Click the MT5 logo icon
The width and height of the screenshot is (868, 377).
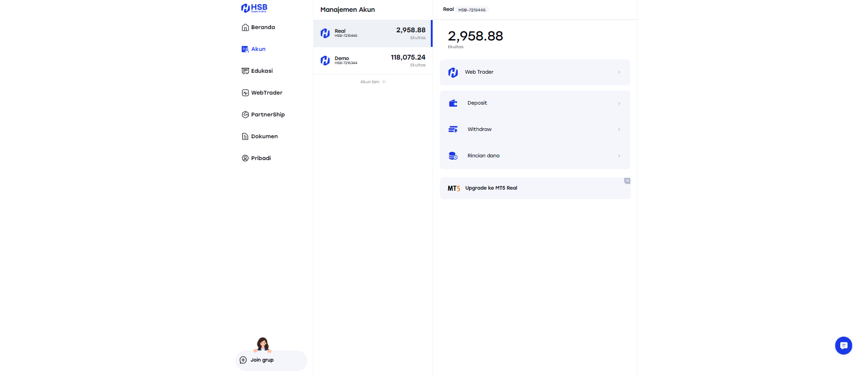tap(454, 188)
